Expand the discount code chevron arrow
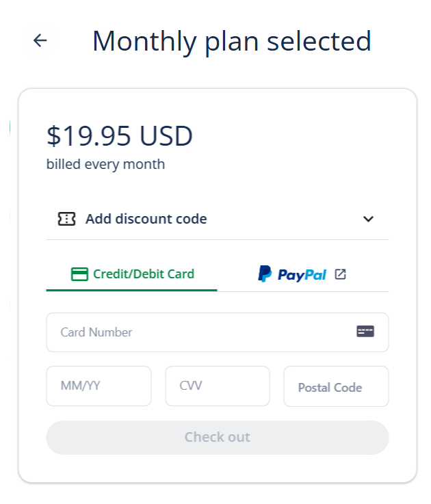 click(368, 220)
